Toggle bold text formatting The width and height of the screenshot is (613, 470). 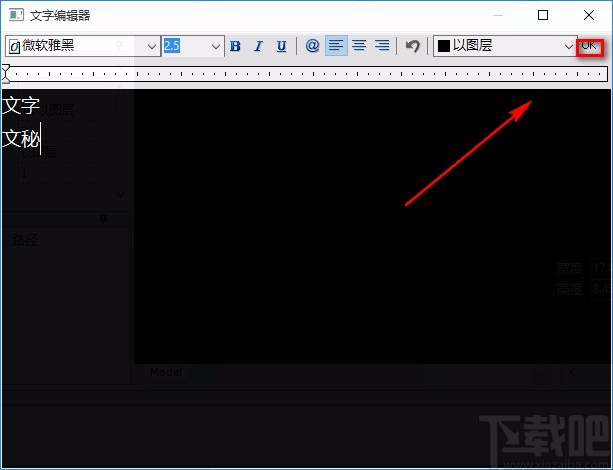coord(236,46)
